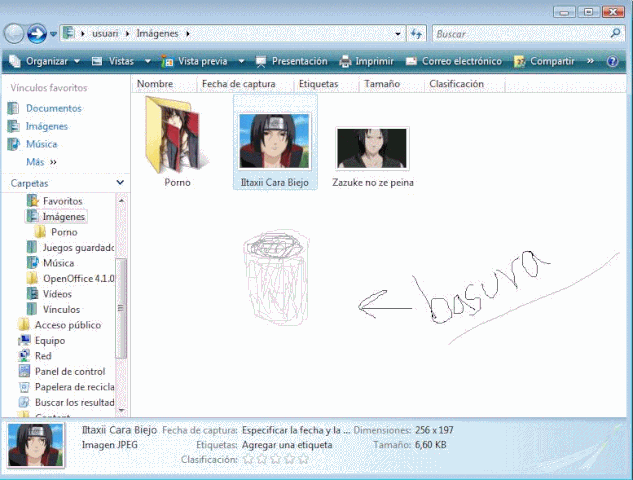
Task: Select the Porno subfolder in tree
Action: point(56,232)
